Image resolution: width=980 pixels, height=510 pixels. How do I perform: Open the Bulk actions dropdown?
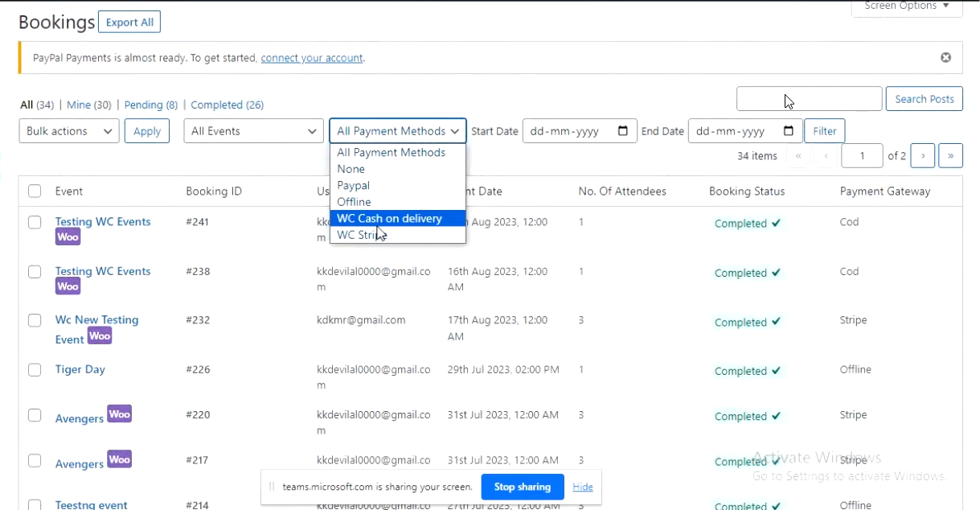point(69,131)
